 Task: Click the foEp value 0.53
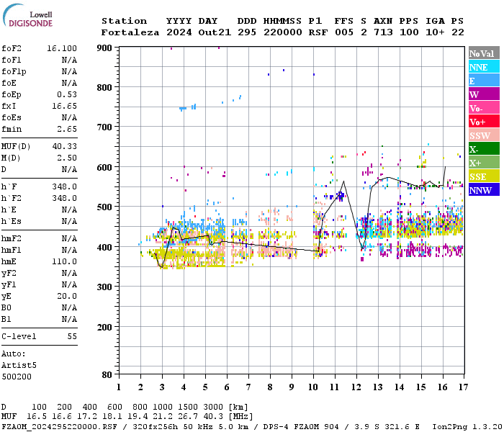coord(67,94)
